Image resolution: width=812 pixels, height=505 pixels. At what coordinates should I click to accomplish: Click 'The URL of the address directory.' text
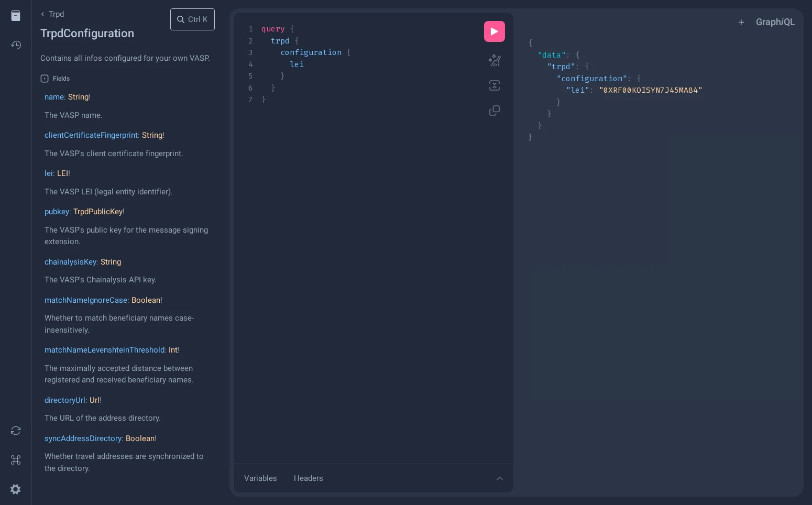point(103,418)
